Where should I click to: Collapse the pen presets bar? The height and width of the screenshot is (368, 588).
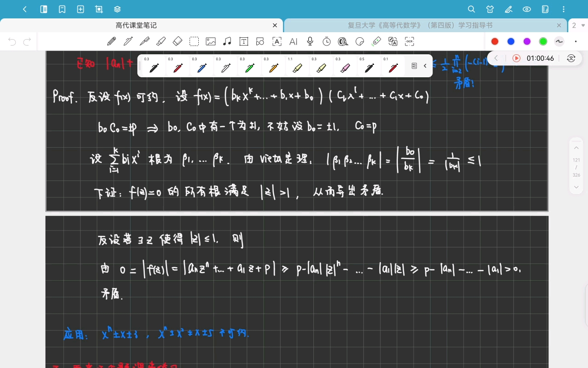[425, 66]
